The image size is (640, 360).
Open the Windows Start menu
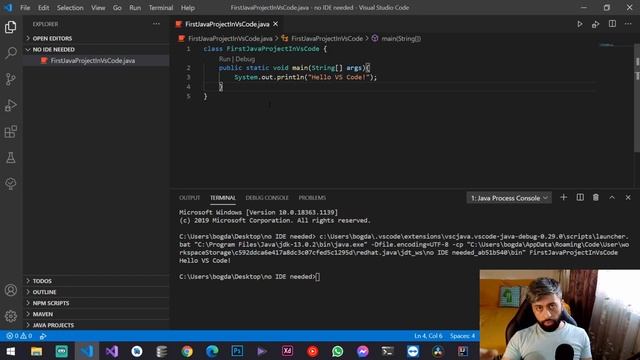(x=11, y=351)
